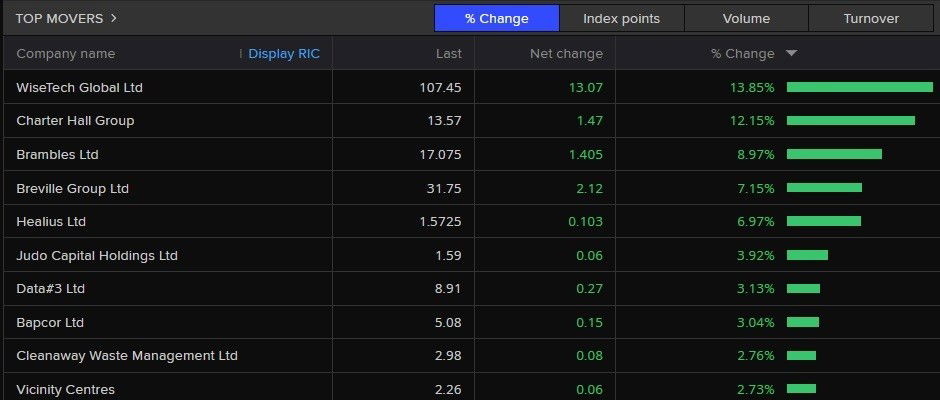The height and width of the screenshot is (400, 940).
Task: Sort by the Company name column
Action: point(66,54)
